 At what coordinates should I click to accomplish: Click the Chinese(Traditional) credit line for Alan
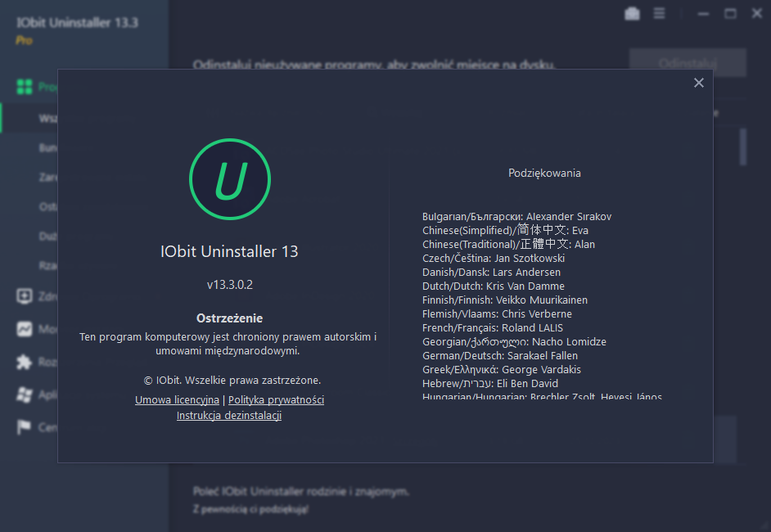508,245
